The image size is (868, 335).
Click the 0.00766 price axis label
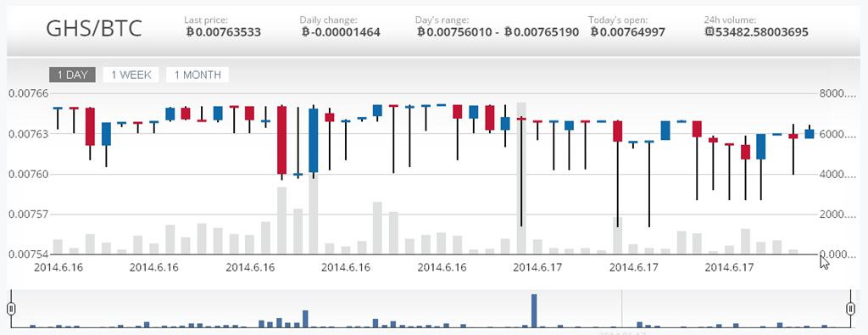28,93
